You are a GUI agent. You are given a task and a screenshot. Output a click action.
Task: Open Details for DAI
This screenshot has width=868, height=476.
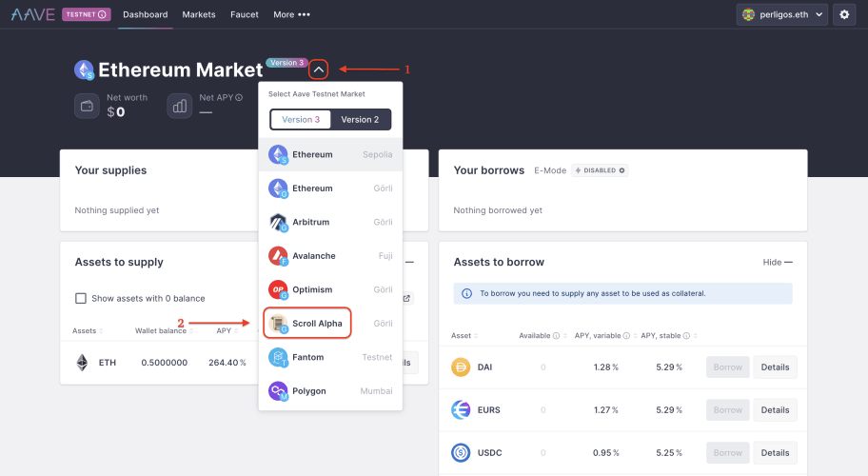coord(775,367)
